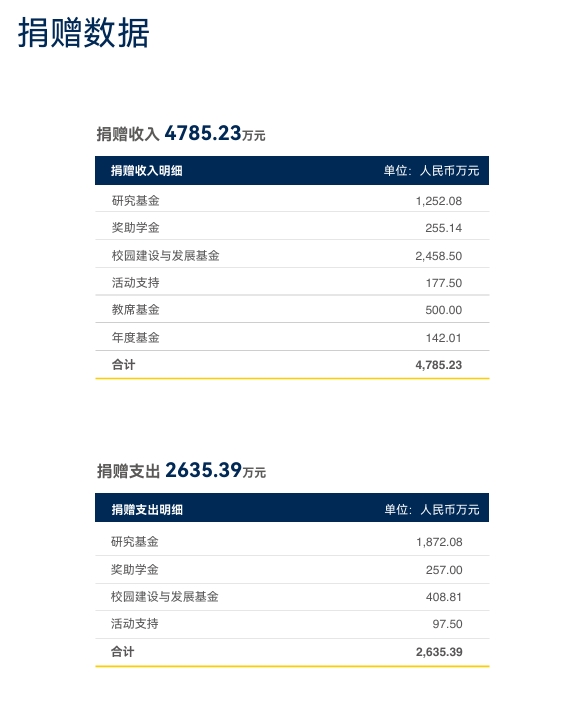Select the 活动支持 177.50 income row
561x704 pixels.
click(x=292, y=282)
